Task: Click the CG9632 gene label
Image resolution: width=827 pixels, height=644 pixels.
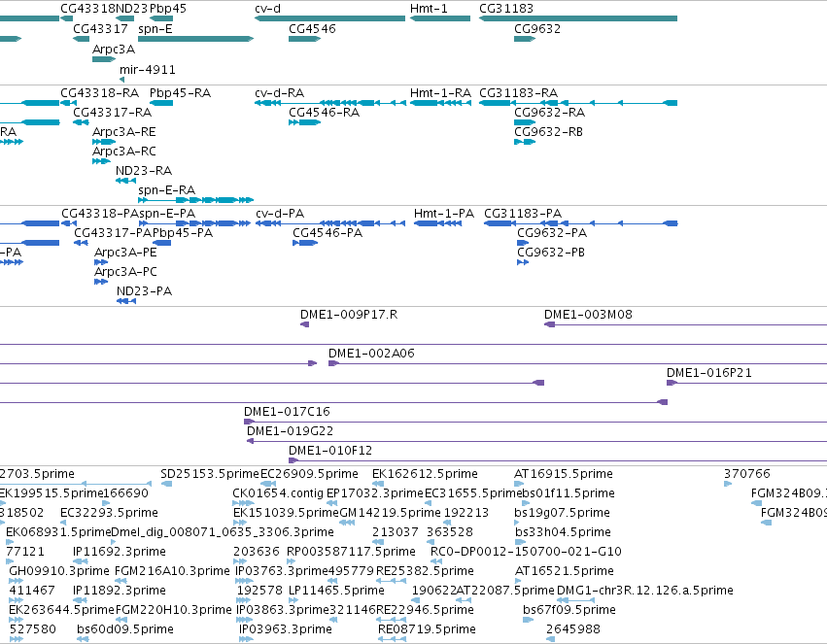Action: (x=536, y=28)
